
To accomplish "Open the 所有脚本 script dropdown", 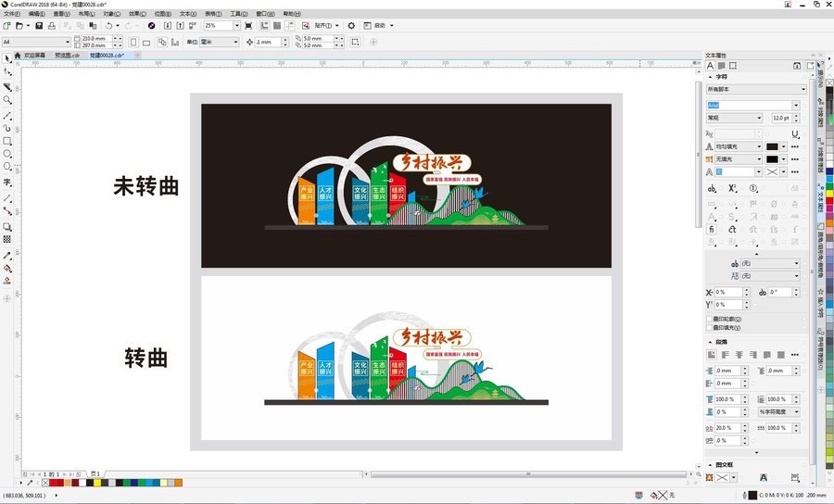I will tap(803, 89).
